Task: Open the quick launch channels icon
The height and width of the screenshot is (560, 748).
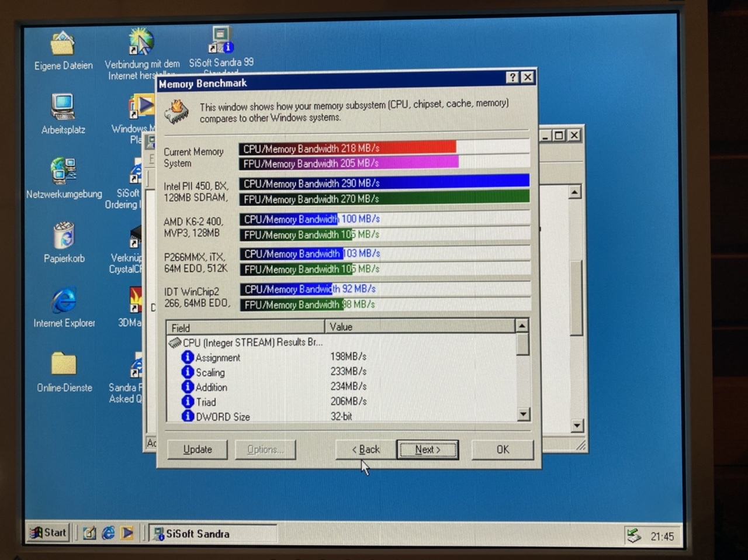Action: pos(127,533)
